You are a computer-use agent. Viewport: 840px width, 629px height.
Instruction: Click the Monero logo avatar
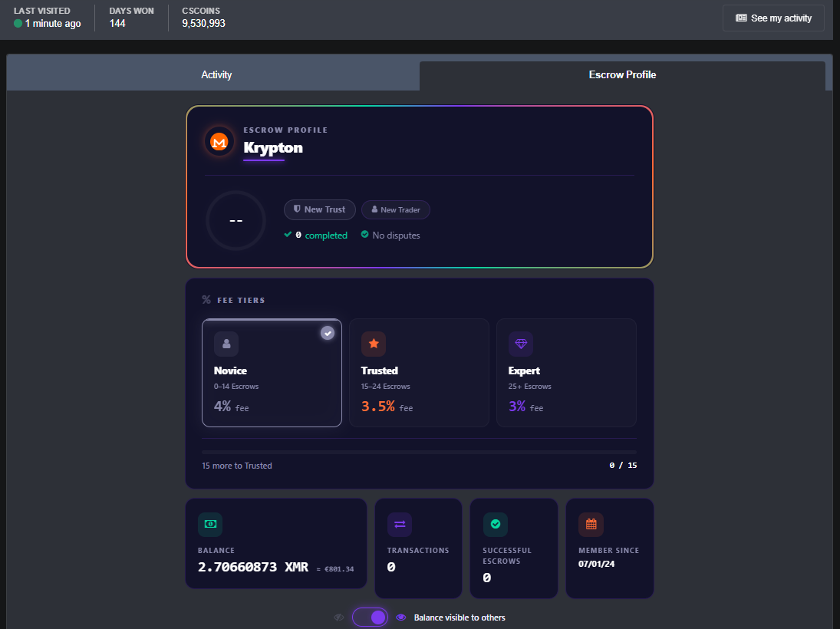219,142
